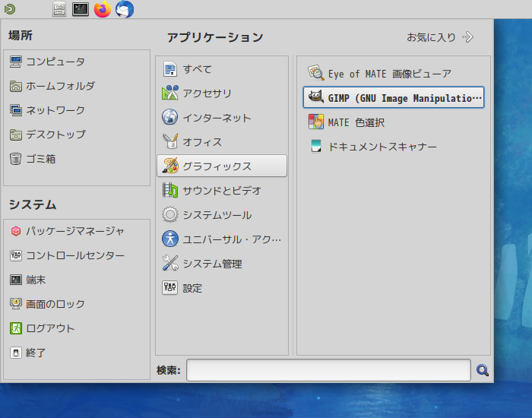
Task: Select 画面のロック
Action: click(47, 304)
